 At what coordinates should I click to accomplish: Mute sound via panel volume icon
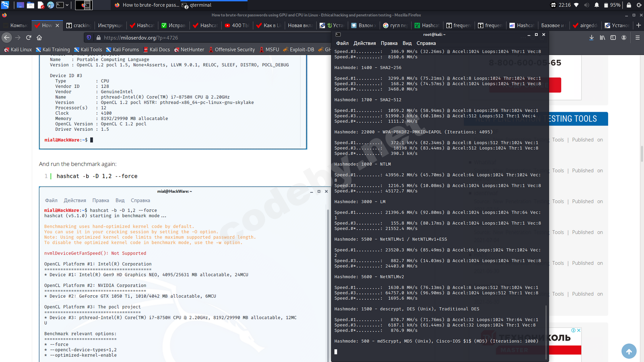coord(586,5)
